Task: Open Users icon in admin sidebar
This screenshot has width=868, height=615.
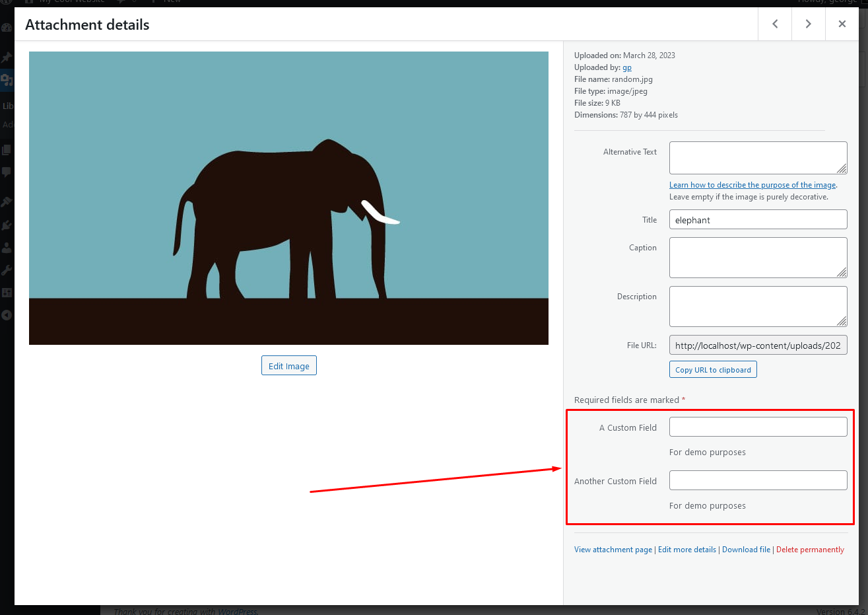Action: (x=7, y=247)
